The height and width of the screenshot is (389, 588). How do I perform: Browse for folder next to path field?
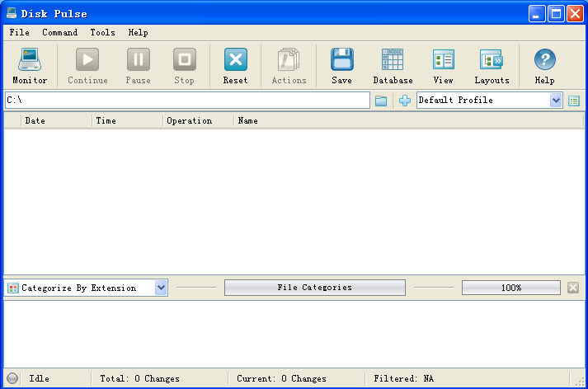pyautogui.click(x=381, y=101)
